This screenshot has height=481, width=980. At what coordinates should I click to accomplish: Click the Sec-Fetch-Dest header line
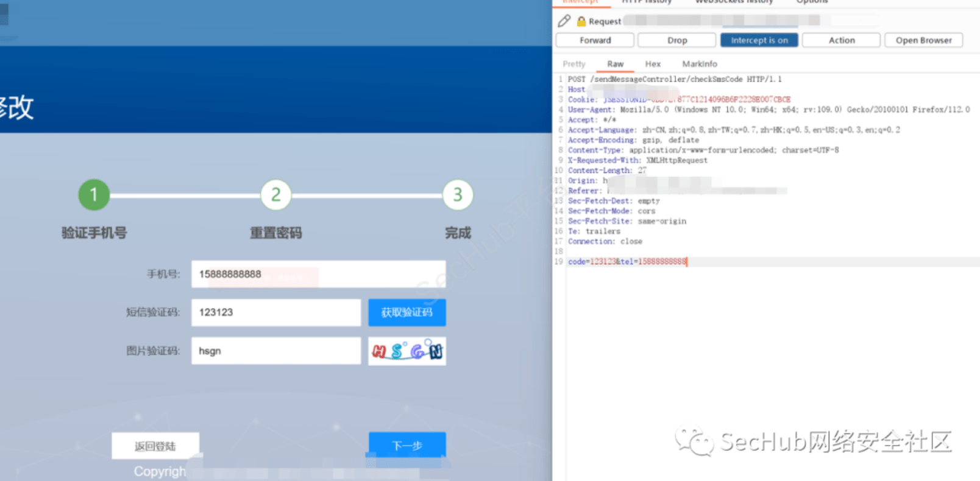point(614,201)
